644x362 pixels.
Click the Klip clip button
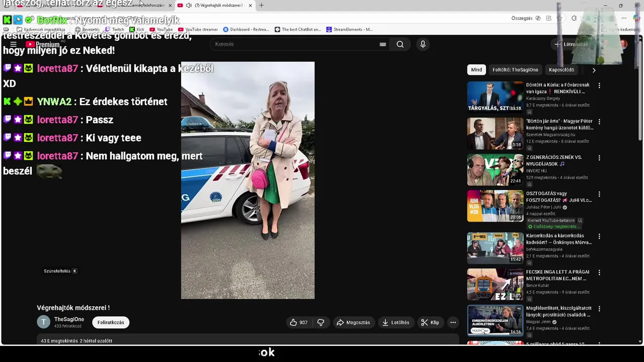click(430, 322)
